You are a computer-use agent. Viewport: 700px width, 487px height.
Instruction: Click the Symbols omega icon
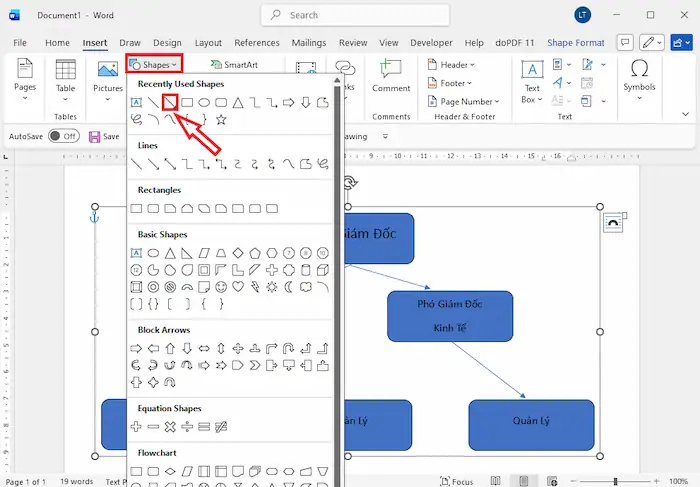[639, 69]
